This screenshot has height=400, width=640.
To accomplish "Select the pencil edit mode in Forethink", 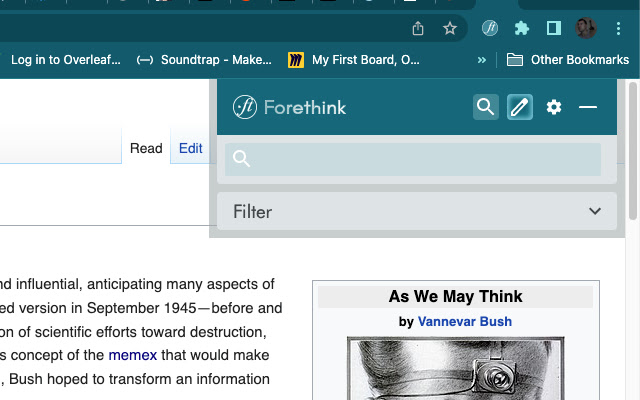I will [x=520, y=107].
